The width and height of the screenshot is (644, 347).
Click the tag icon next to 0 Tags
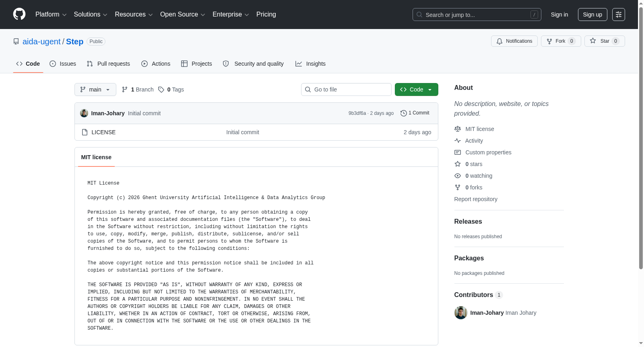161,89
